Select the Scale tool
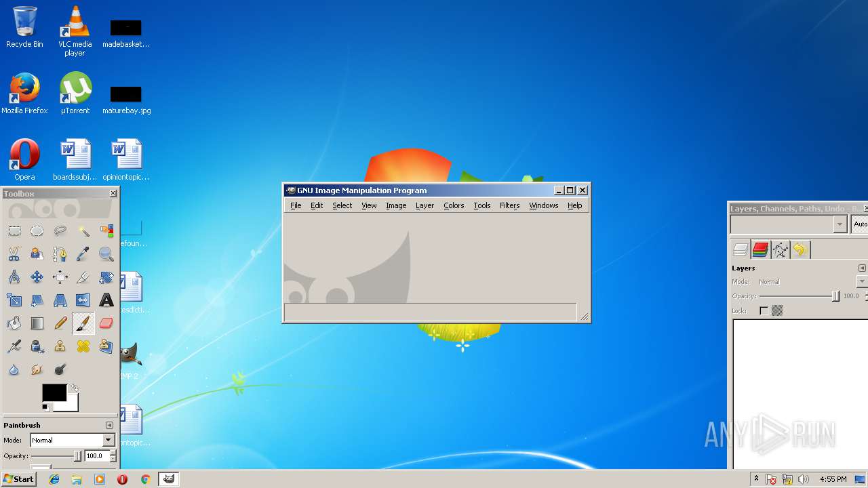Viewport: 868px width, 488px height. pos(14,300)
